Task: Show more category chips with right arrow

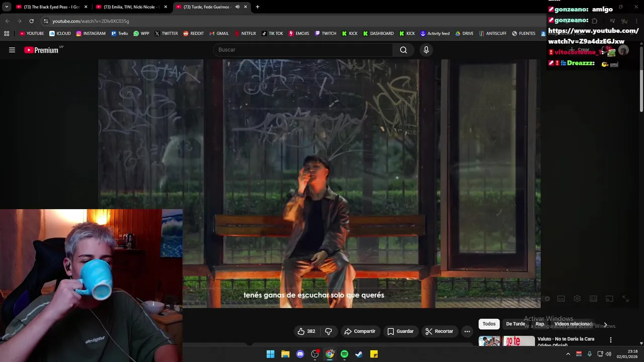Action: tap(605, 324)
